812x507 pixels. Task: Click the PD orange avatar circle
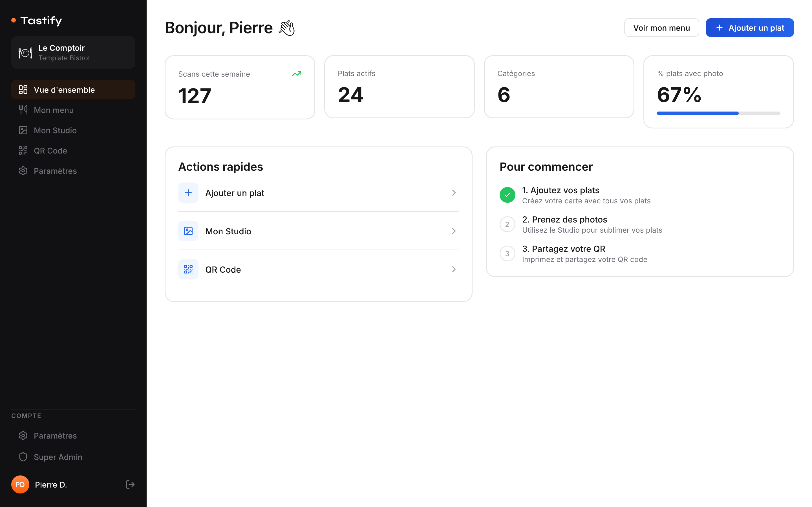20,484
